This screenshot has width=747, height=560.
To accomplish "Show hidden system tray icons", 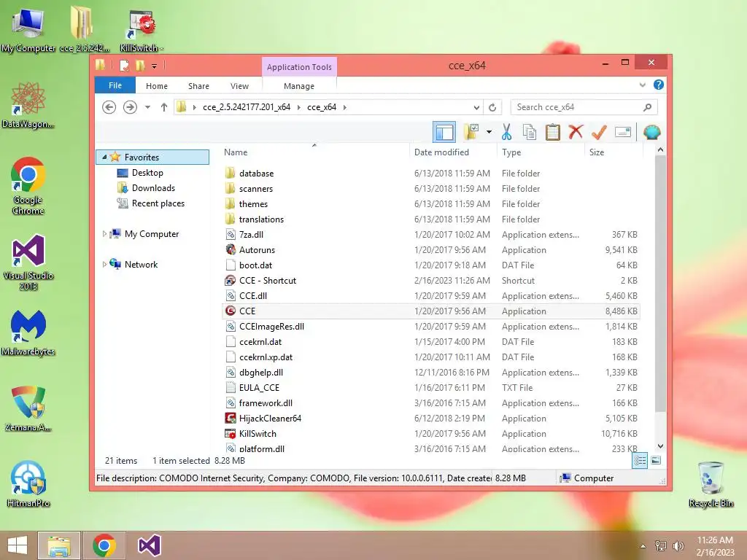I will (x=643, y=546).
